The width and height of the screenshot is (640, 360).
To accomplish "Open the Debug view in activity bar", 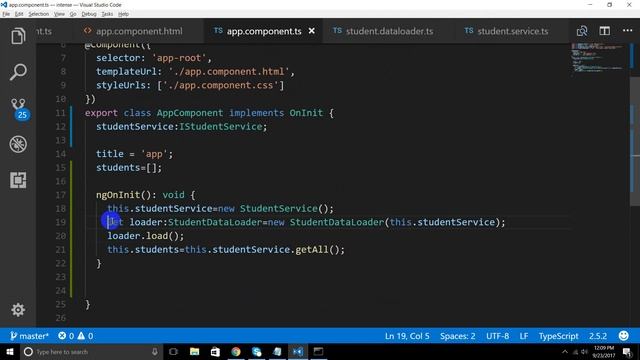I will pyautogui.click(x=18, y=144).
